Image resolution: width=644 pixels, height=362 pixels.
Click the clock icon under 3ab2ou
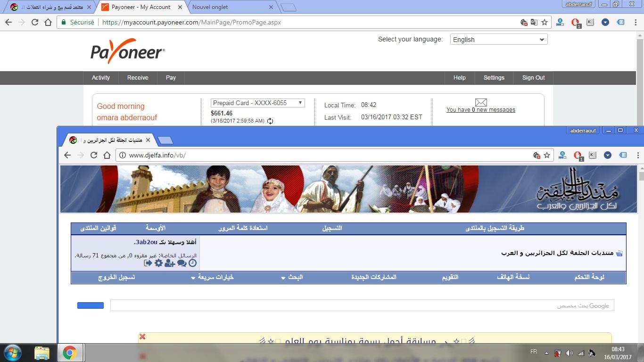192,263
